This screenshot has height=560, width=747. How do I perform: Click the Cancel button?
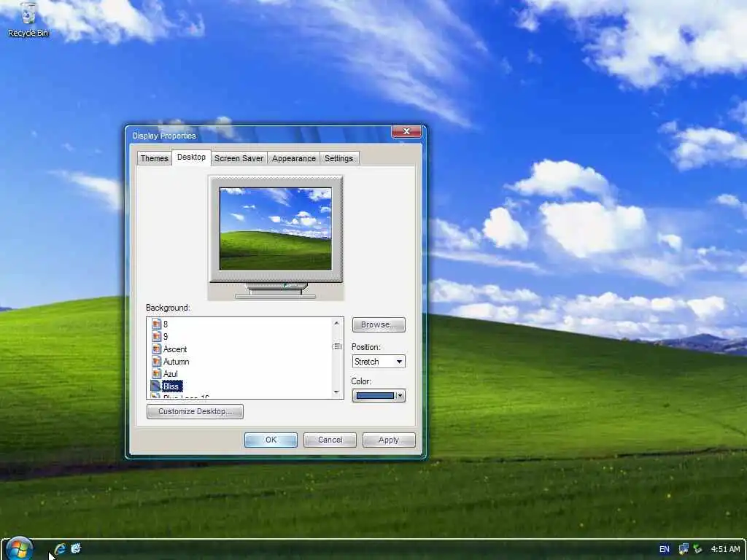coord(330,440)
